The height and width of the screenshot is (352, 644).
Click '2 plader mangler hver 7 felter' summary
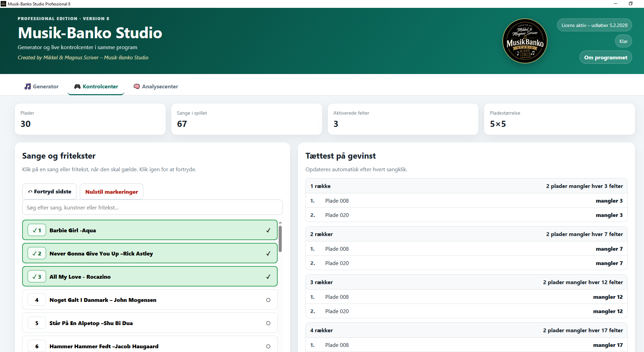(x=584, y=234)
